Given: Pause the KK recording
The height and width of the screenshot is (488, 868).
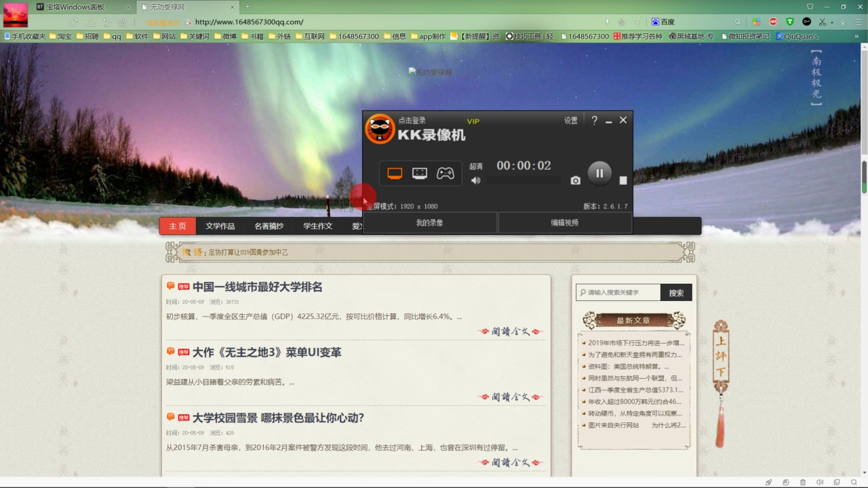Looking at the screenshot, I should [599, 173].
